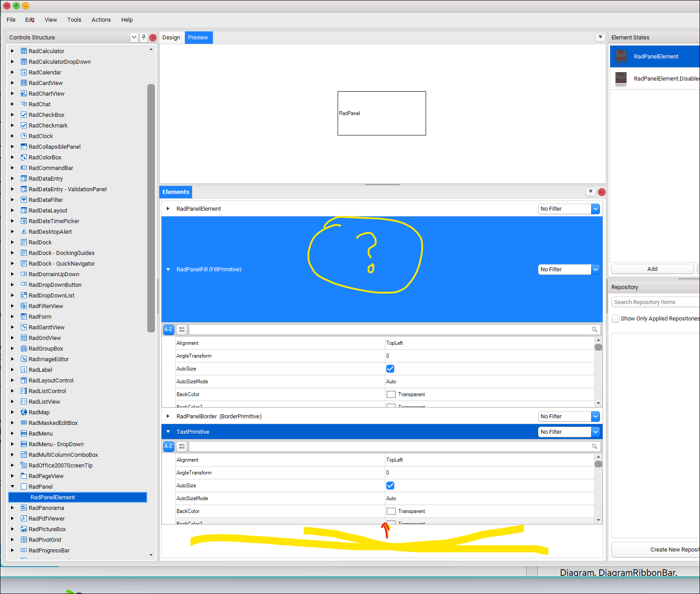
Task: Switch to the Preview tab
Action: [198, 38]
